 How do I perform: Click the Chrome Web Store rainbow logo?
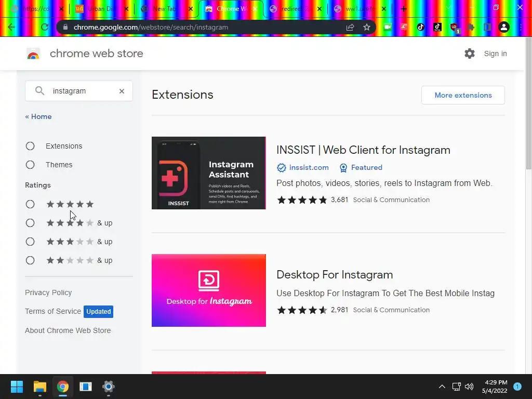[33, 54]
